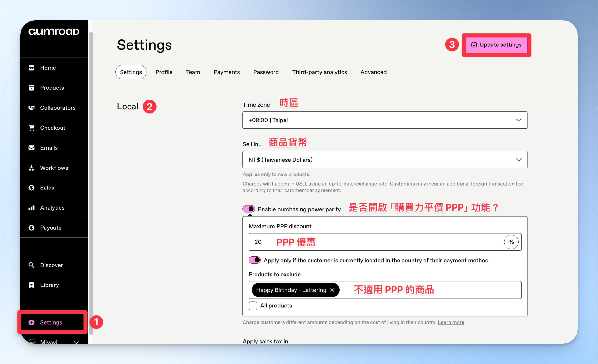Follow the Learn more link
Image resolution: width=598 pixels, height=364 pixels.
(x=451, y=322)
